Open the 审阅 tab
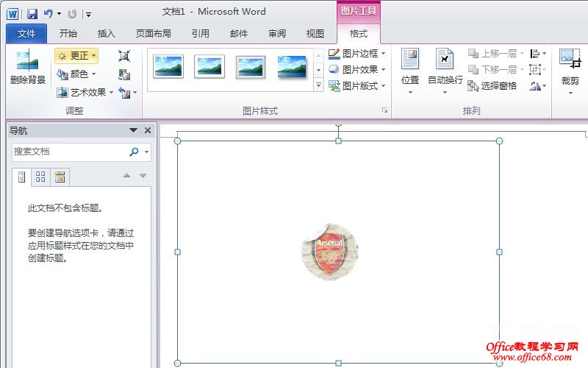This screenshot has width=588, height=368. [277, 34]
